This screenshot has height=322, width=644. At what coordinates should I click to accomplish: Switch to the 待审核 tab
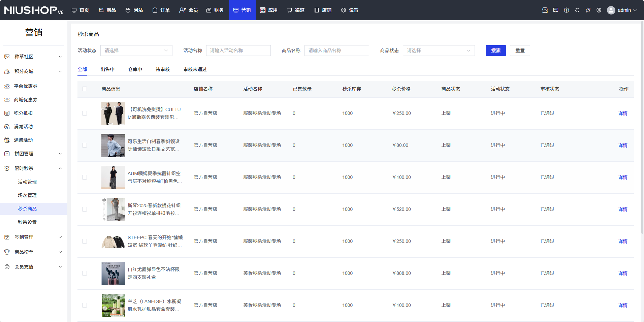click(162, 69)
